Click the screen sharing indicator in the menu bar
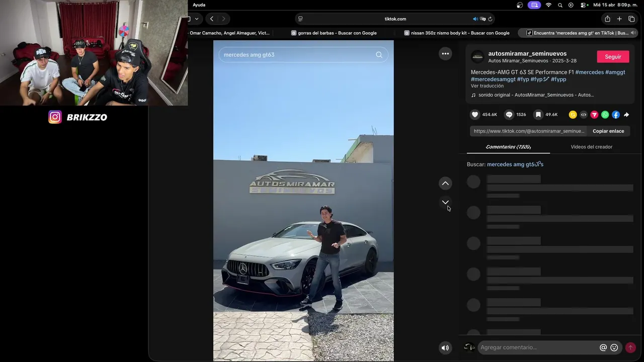 click(534, 5)
